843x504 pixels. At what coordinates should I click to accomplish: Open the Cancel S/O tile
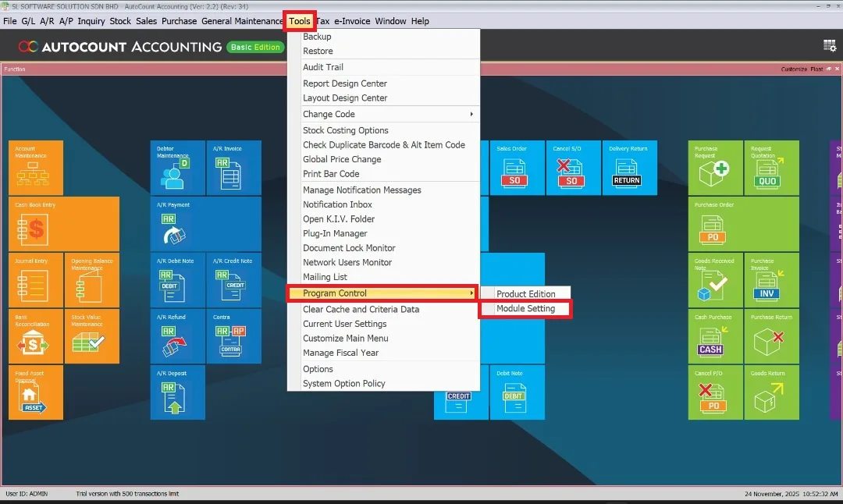click(573, 167)
